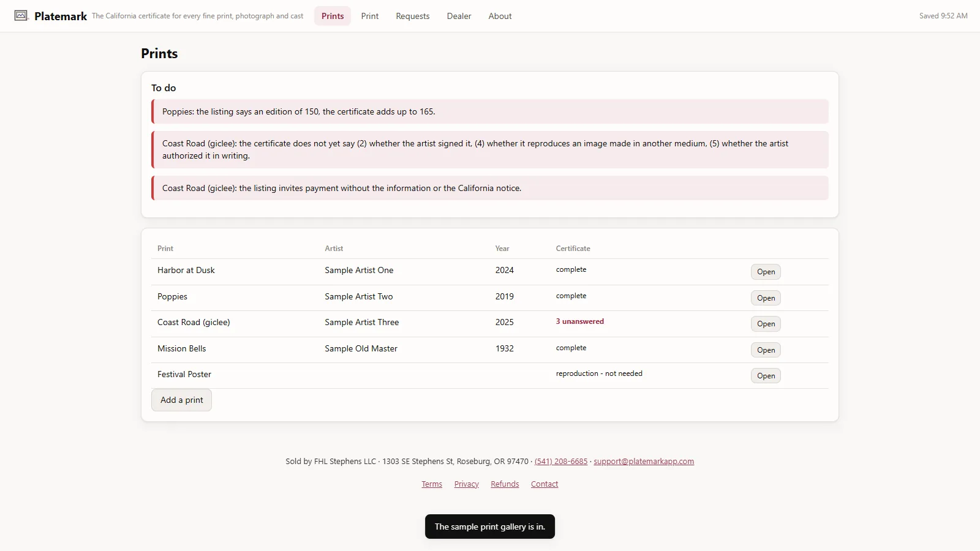Open the About page
The image size is (980, 551).
(500, 16)
